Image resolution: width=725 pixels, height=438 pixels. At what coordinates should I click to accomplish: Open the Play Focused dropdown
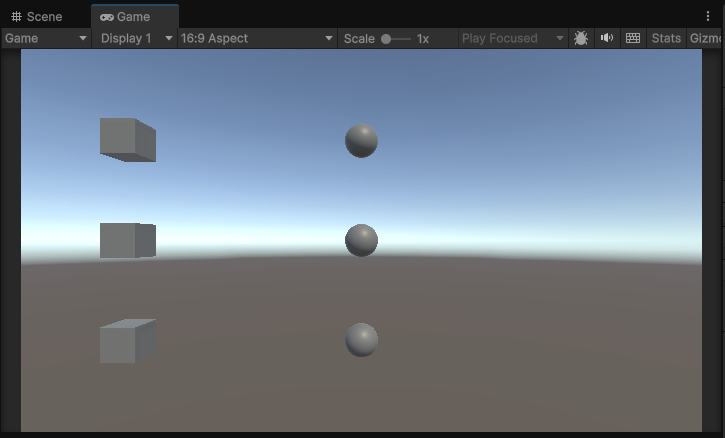tap(513, 38)
